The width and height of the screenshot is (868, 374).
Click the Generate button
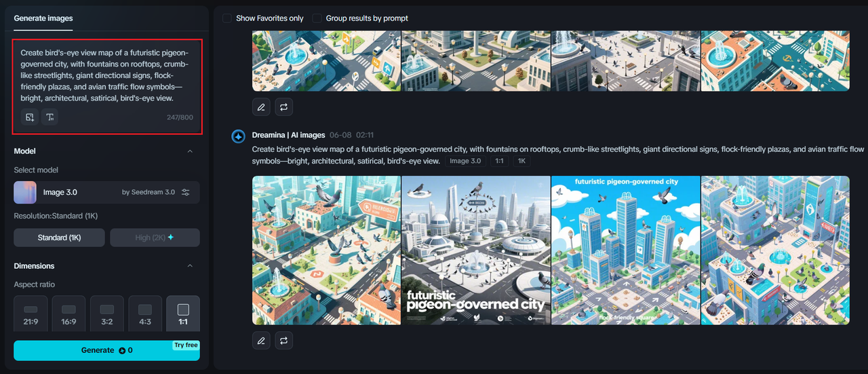click(x=106, y=350)
